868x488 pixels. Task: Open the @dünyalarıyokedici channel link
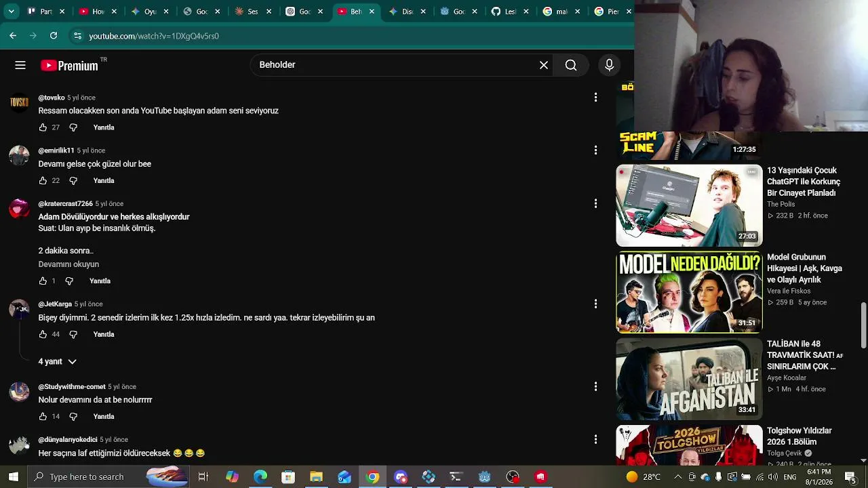[68, 440]
